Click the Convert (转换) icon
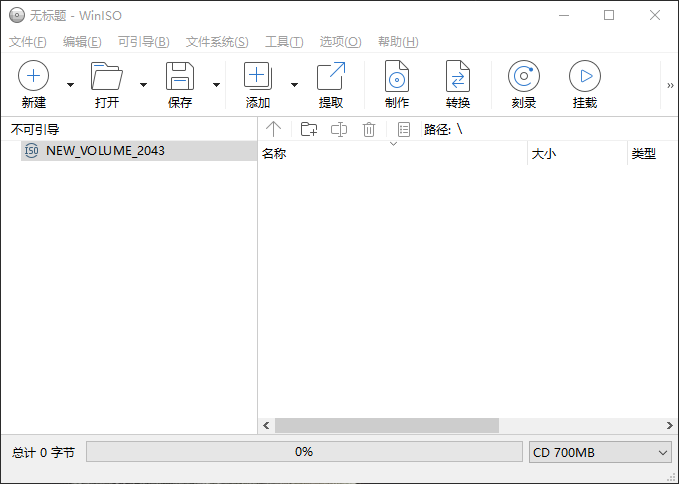The width and height of the screenshot is (679, 484). point(458,76)
